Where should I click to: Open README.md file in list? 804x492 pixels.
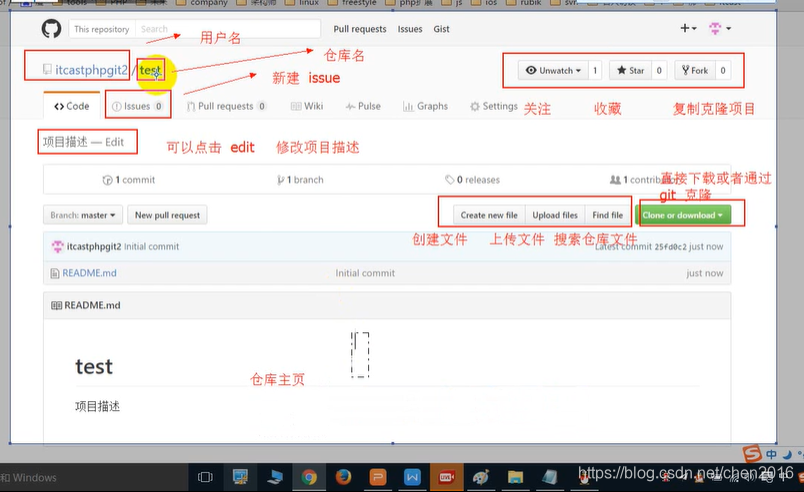coord(89,273)
